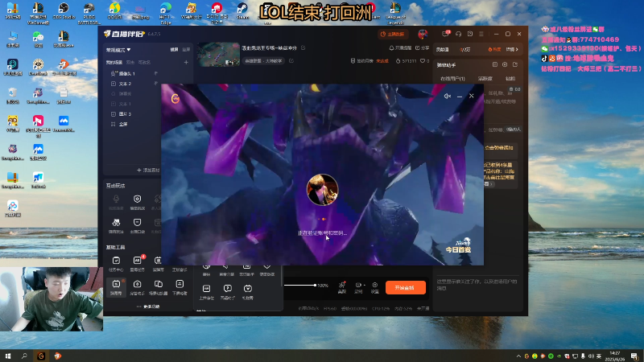Open 场景切换器 scene switcher tool

158,287
